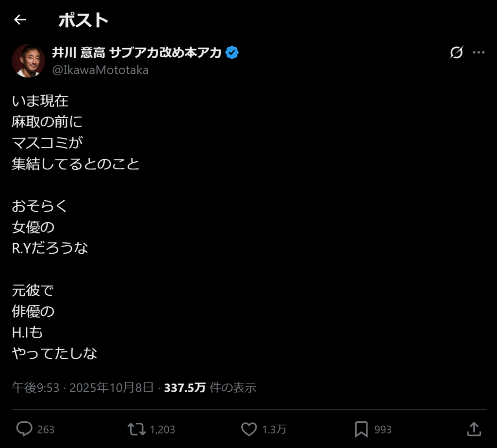Click the reply speech bubble icon
Image resolution: width=497 pixels, height=448 pixels.
tap(24, 429)
